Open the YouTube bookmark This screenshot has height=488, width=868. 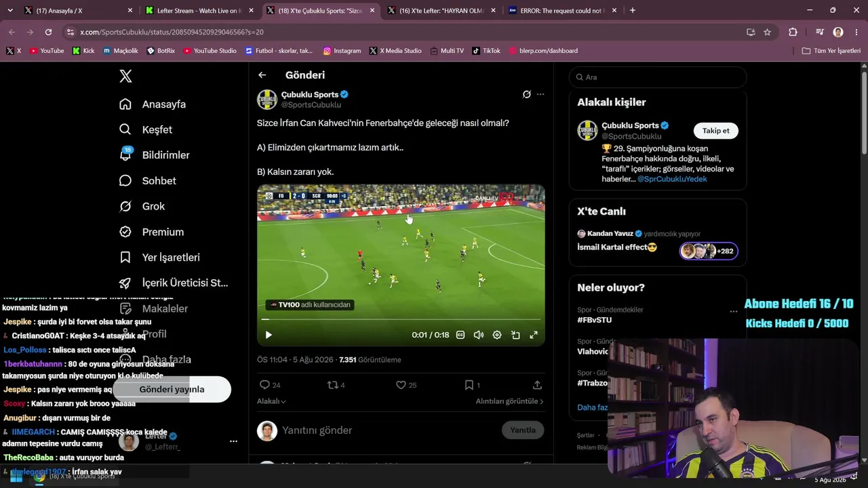47,51
